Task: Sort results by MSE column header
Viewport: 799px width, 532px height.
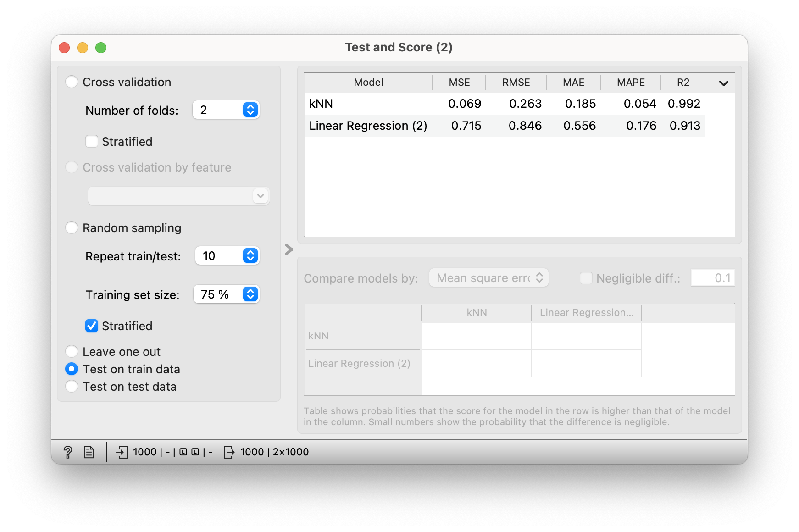Action: [x=459, y=83]
